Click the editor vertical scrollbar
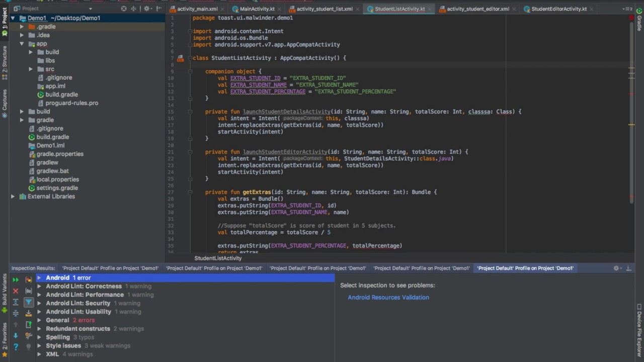The height and width of the screenshot is (362, 644). point(631,113)
